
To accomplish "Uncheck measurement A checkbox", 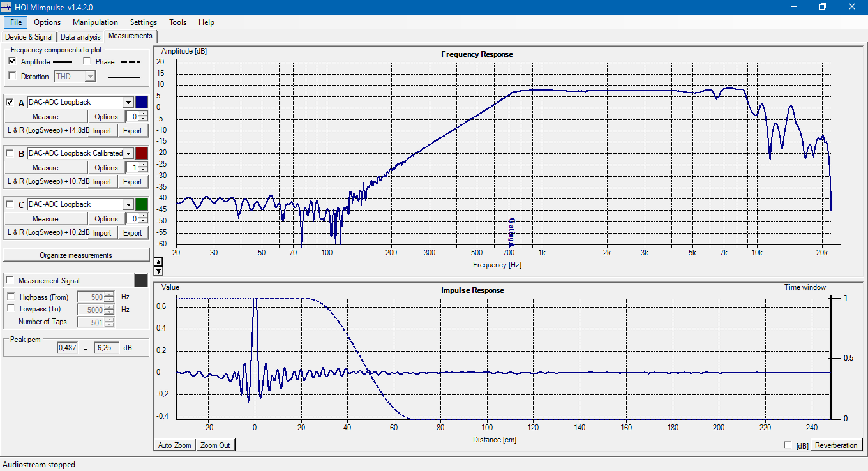I will pos(10,102).
